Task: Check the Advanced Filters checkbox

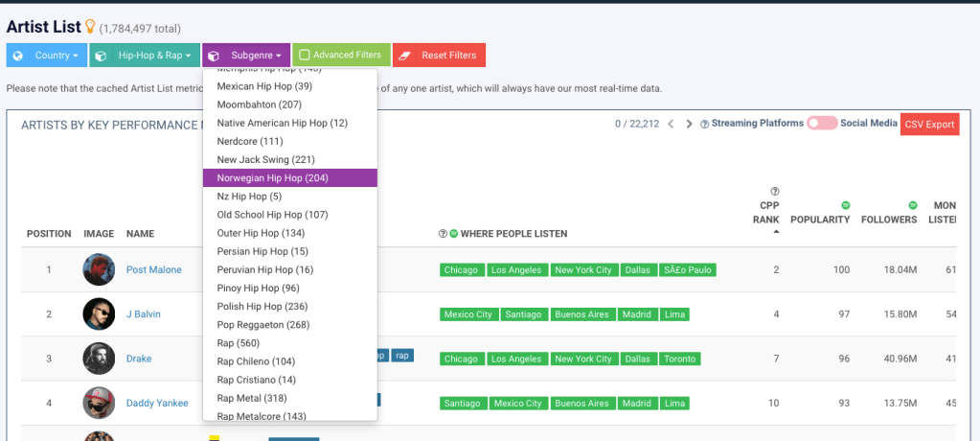Action: [304, 56]
